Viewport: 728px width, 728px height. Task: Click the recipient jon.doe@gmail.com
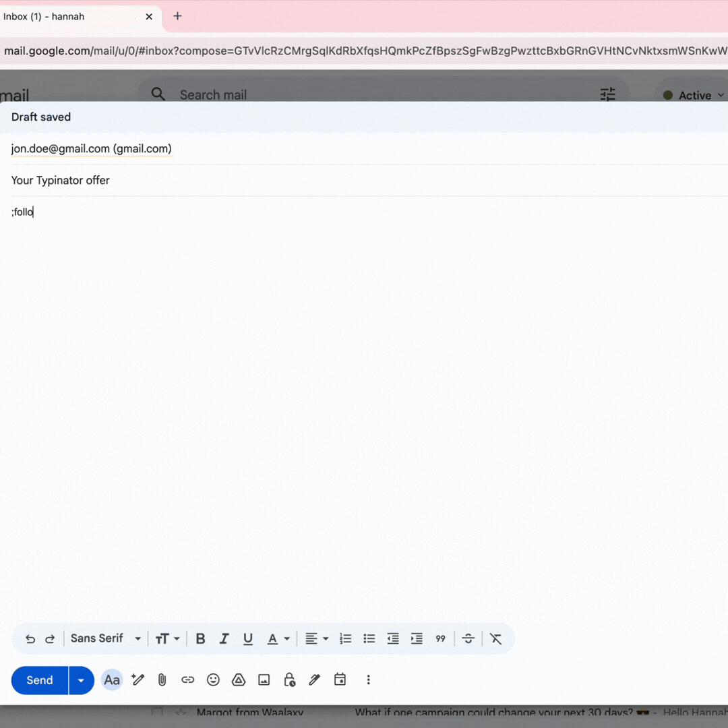coord(92,148)
